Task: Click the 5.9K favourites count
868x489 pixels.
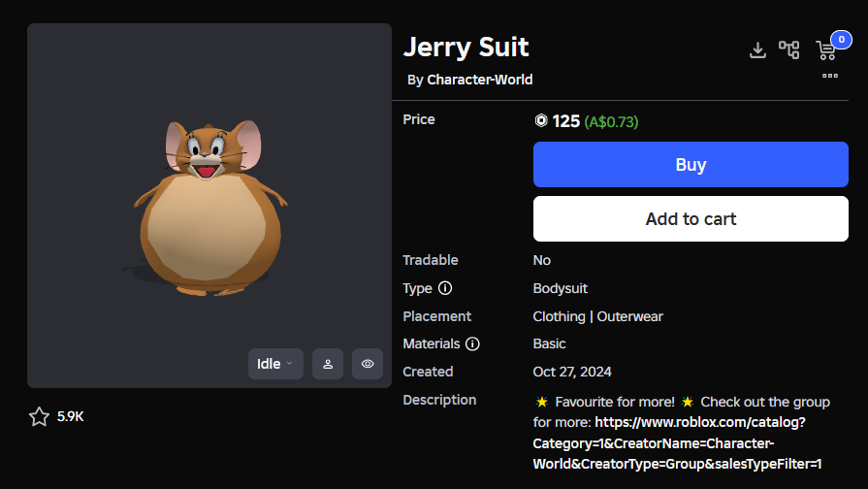Action: pyautogui.click(x=70, y=416)
